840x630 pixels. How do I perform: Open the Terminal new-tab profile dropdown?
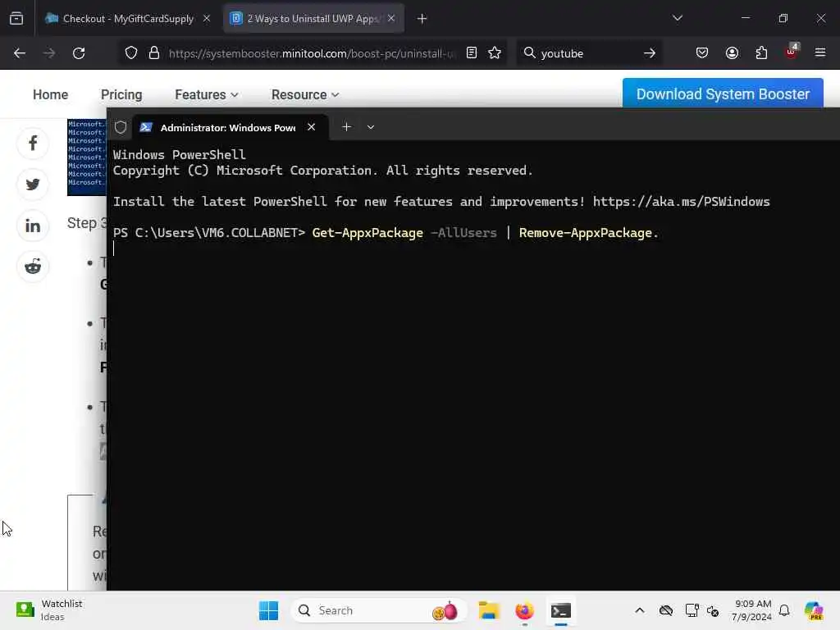[371, 127]
